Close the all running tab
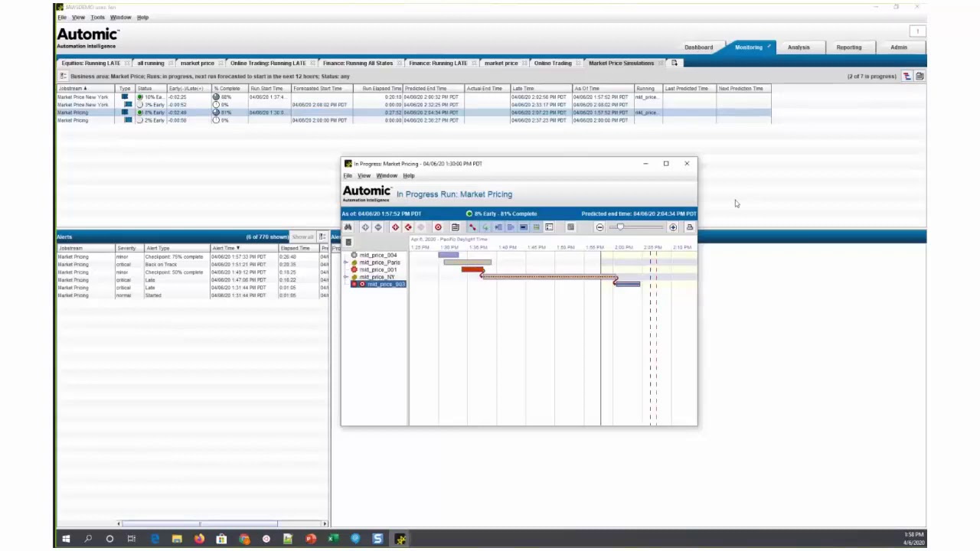The height and width of the screenshot is (551, 980). pos(171,63)
